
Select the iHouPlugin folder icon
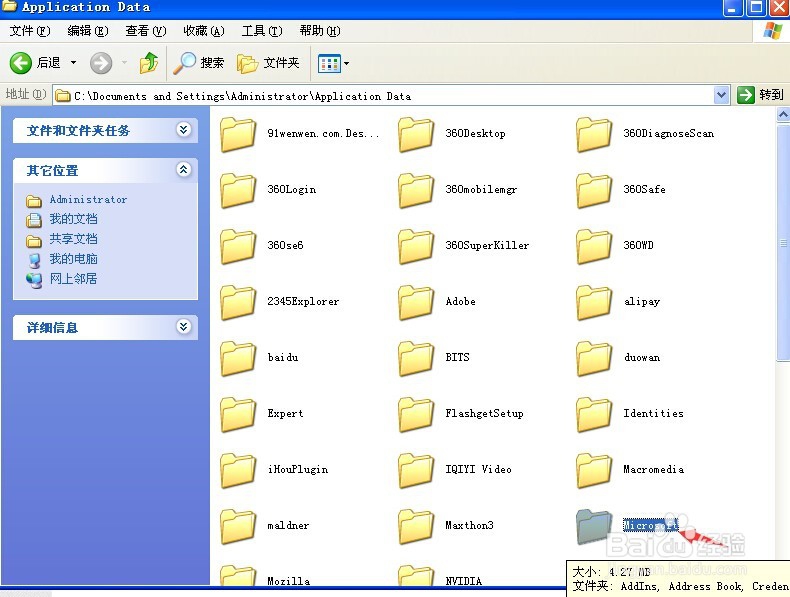[238, 470]
